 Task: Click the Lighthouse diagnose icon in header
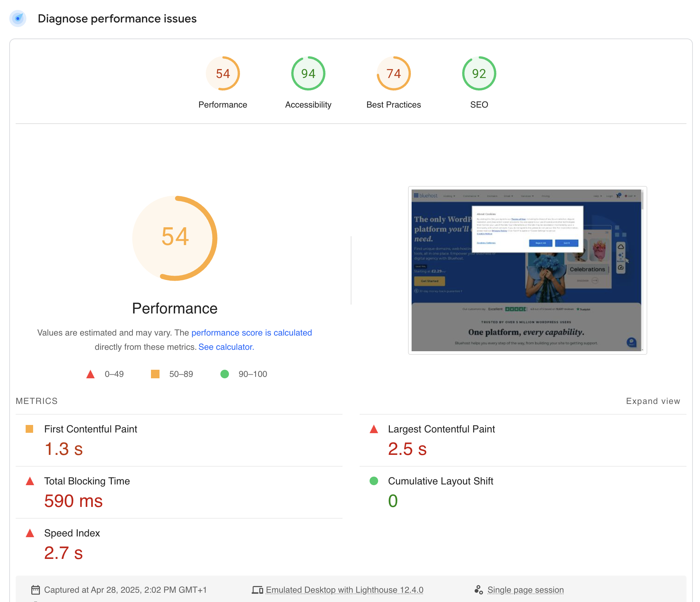click(18, 19)
